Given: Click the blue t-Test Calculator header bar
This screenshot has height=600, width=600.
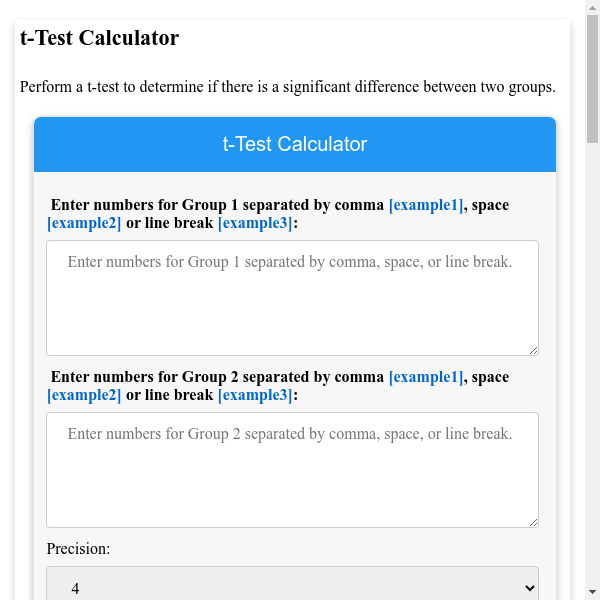Looking at the screenshot, I should pos(295,144).
